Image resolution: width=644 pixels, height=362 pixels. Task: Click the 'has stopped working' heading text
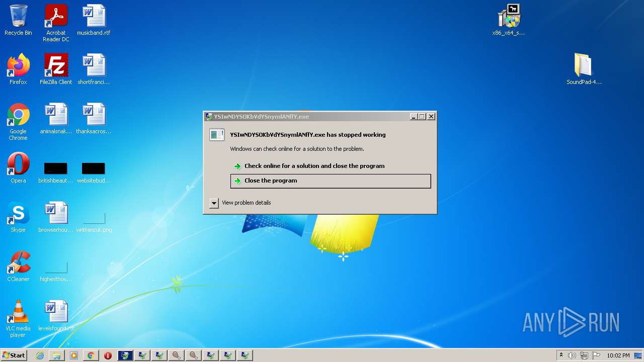(x=308, y=135)
